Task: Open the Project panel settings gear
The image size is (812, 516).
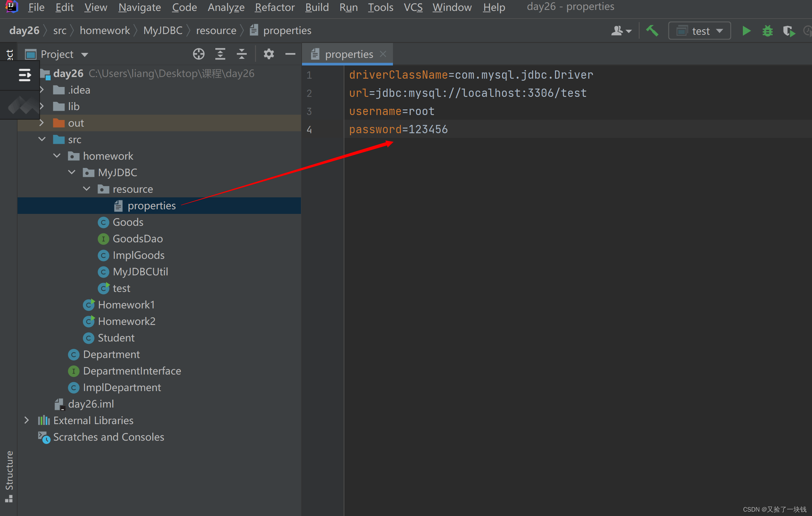Action: [269, 54]
